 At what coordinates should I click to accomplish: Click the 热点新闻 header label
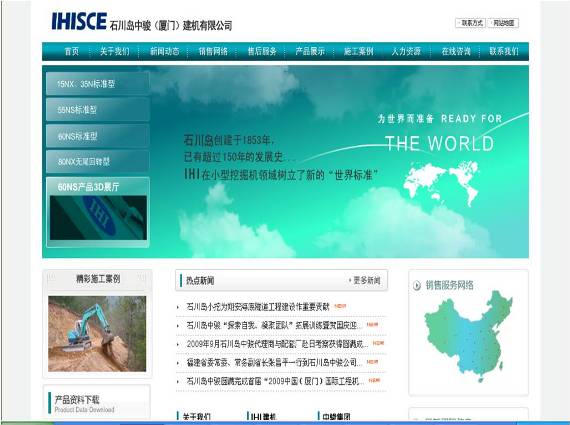(200, 280)
